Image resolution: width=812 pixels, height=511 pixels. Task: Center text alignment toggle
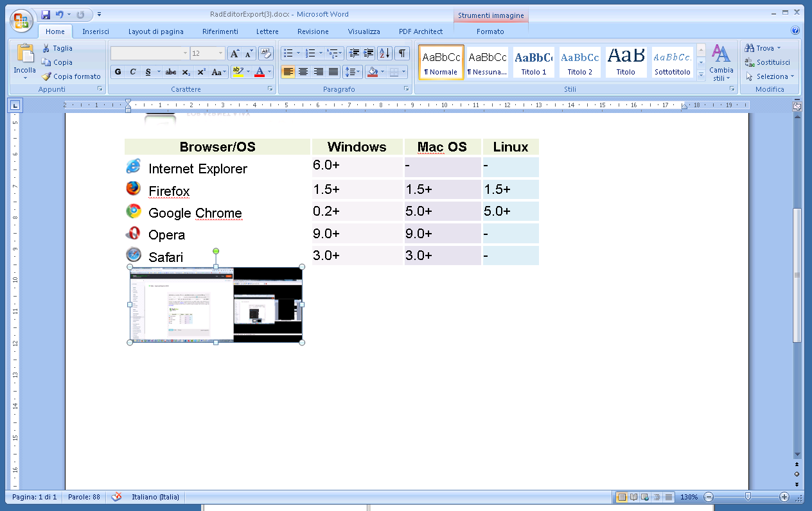pos(303,72)
